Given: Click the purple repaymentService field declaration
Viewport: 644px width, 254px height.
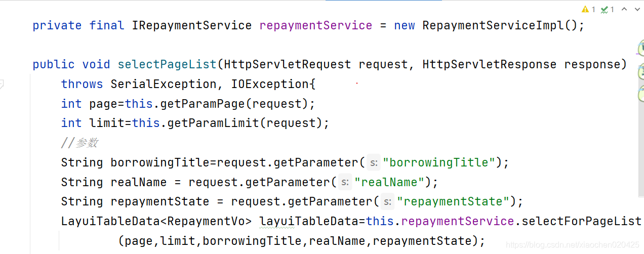Looking at the screenshot, I should pos(316,25).
